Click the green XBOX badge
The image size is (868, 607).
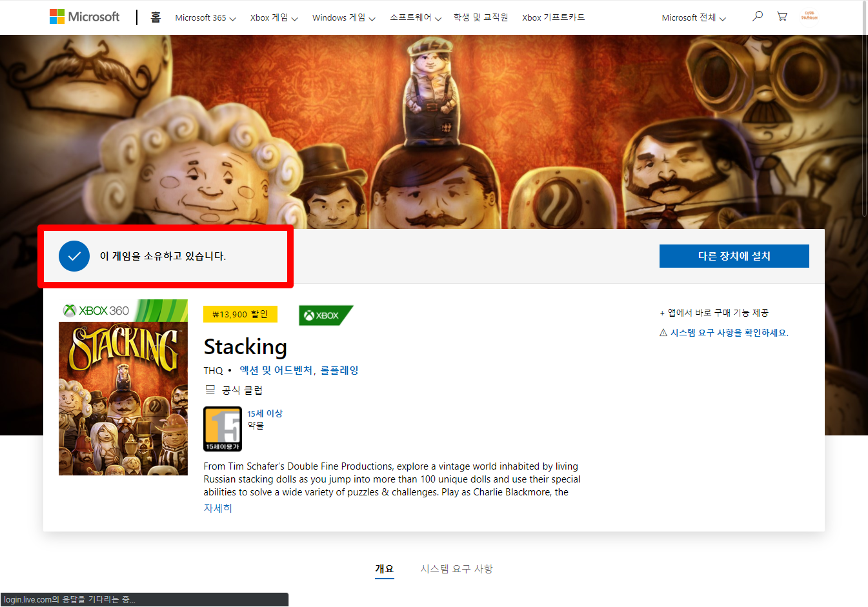click(326, 315)
